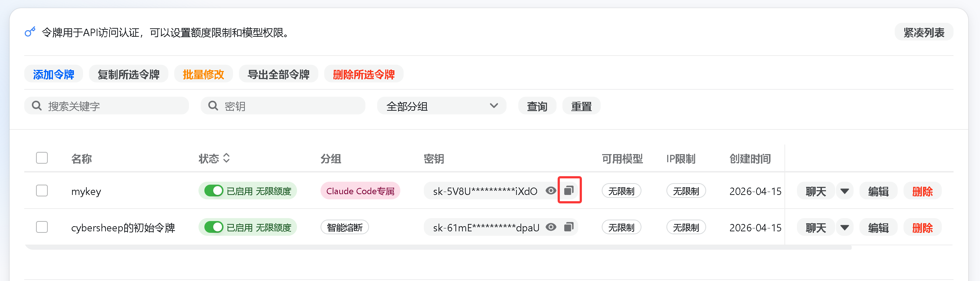Switch to 紧凑列表 view
The image size is (980, 281).
(924, 32)
